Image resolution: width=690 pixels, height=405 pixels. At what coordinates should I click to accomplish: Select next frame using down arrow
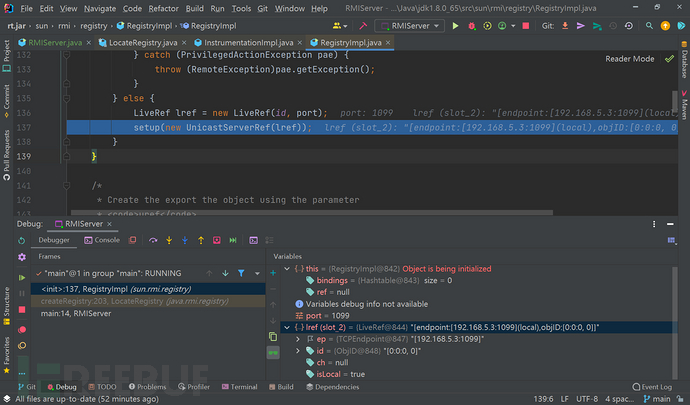point(225,273)
